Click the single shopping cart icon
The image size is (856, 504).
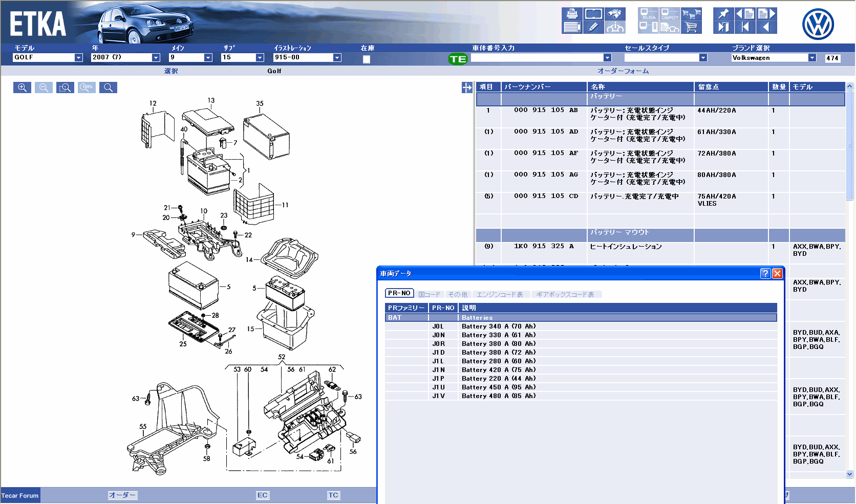(691, 27)
